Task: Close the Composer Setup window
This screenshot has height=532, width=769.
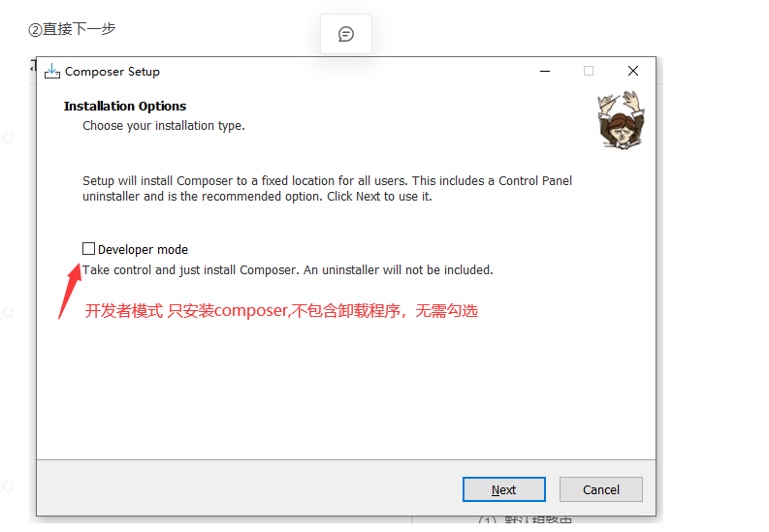Action: (633, 71)
